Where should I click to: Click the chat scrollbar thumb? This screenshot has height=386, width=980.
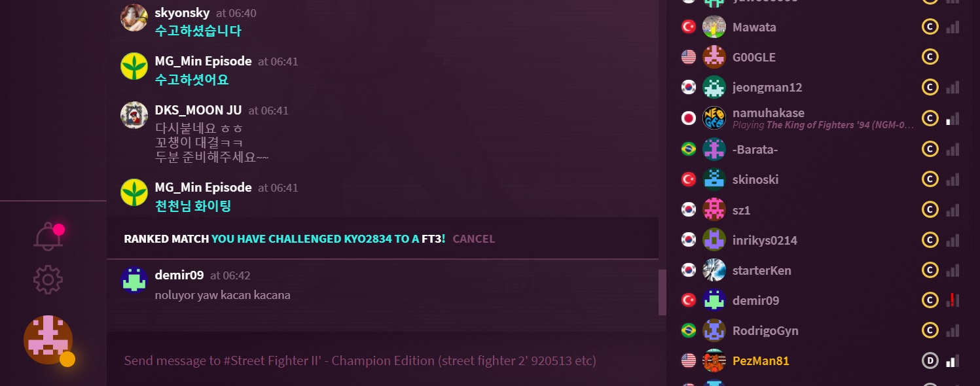coord(662,292)
